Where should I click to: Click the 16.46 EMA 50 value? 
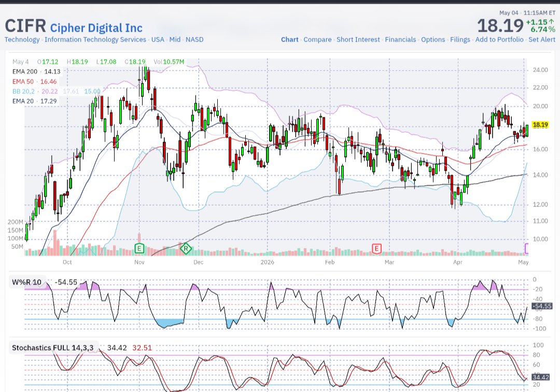pos(48,81)
